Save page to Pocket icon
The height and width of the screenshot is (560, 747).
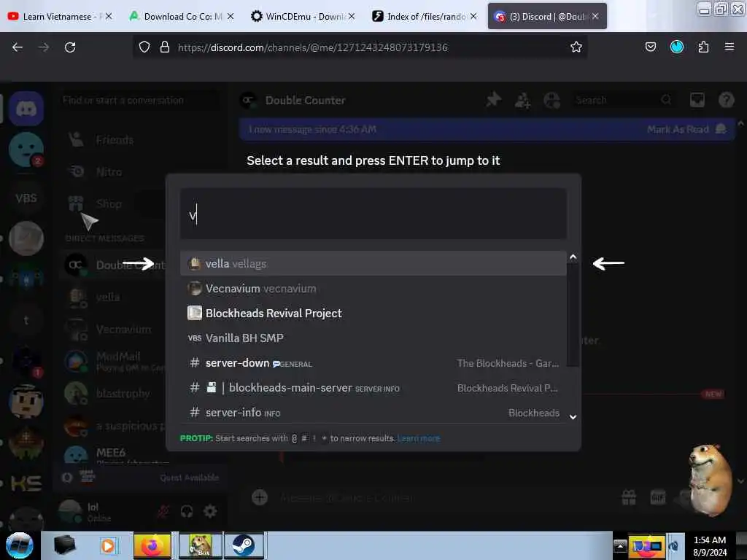click(650, 47)
